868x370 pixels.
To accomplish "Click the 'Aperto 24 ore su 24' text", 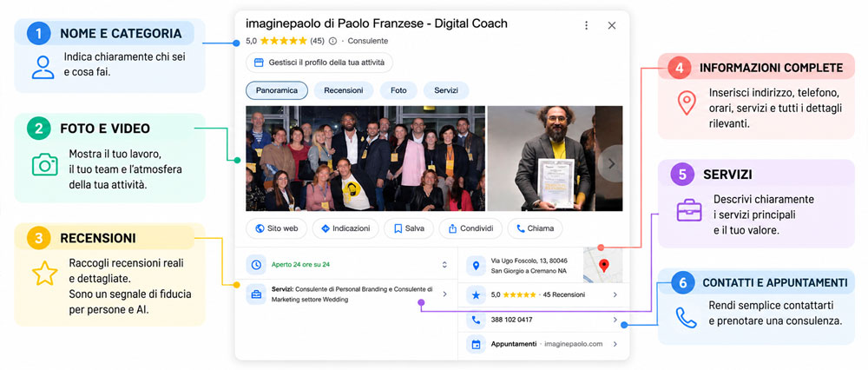I will point(300,265).
